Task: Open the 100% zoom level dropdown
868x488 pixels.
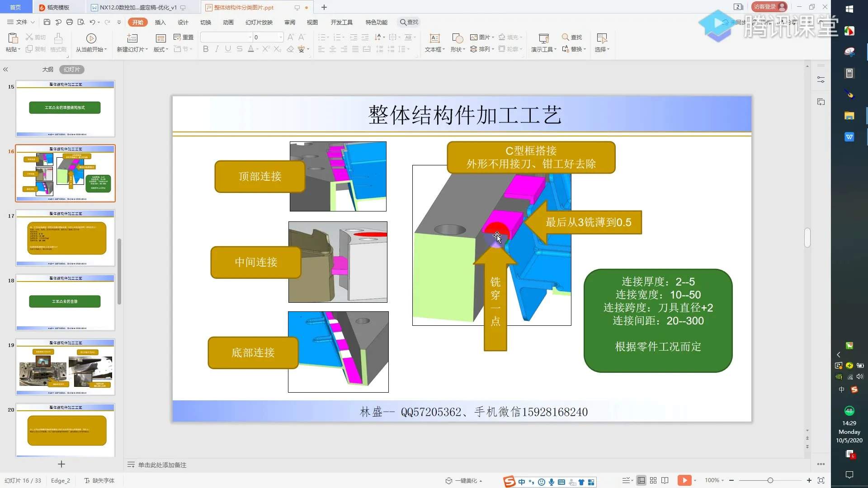Action: (x=715, y=480)
